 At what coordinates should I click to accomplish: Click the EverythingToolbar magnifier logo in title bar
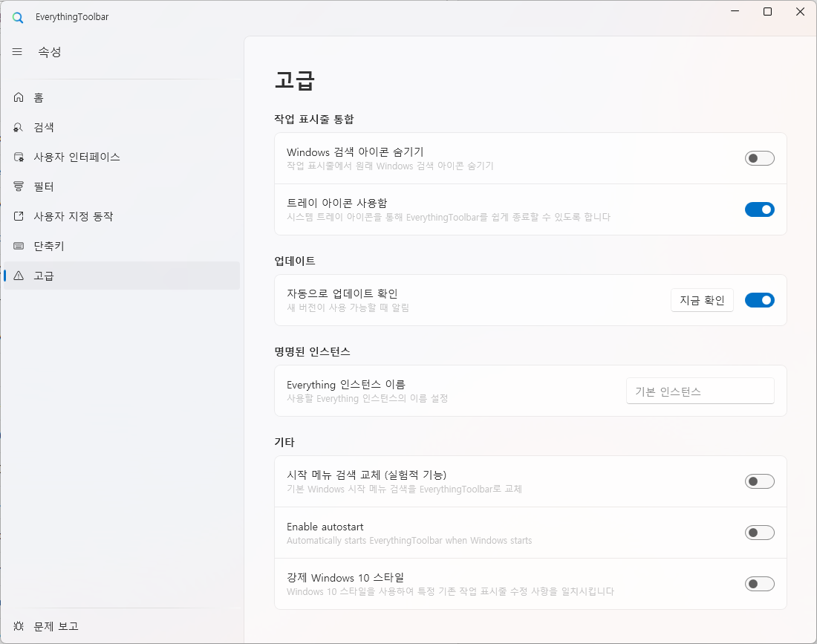pyautogui.click(x=18, y=17)
